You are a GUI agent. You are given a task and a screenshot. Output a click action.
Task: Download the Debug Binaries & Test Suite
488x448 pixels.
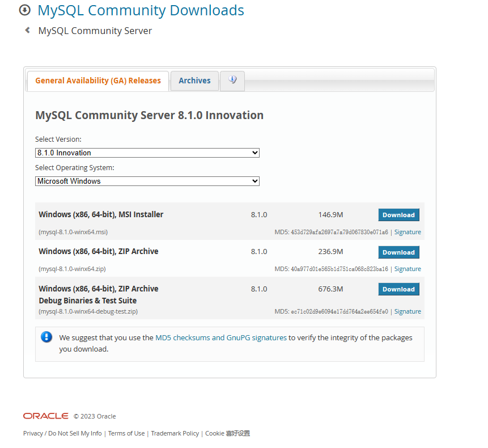(398, 289)
